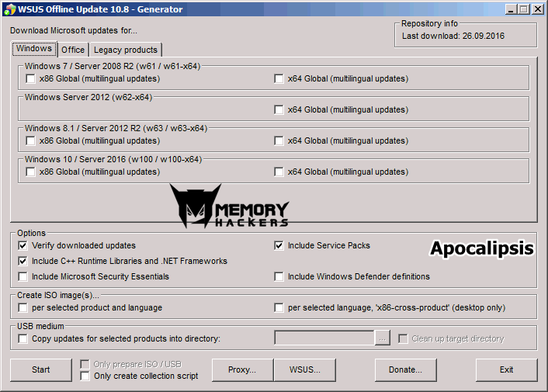
Task: Click the 'USB medium' group label
Action: click(40, 326)
